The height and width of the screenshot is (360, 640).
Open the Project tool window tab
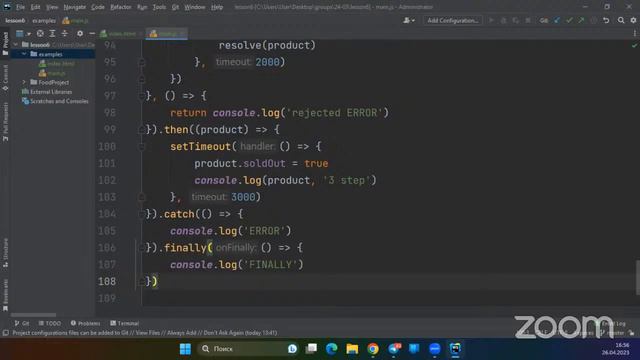tap(5, 43)
